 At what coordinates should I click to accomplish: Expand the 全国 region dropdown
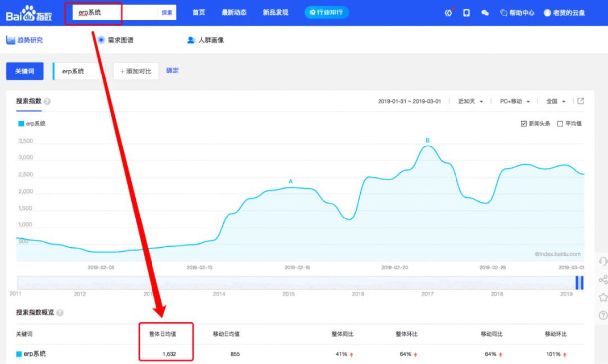(x=556, y=101)
